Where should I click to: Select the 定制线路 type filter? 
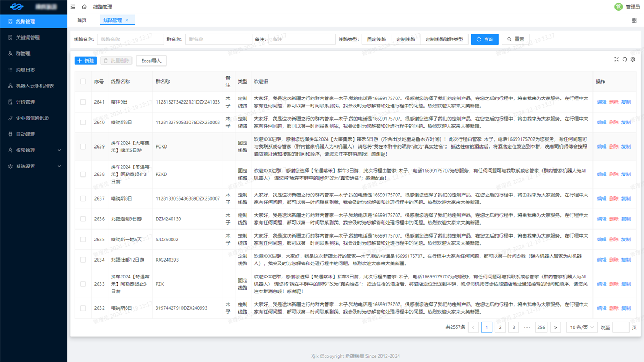coord(406,39)
